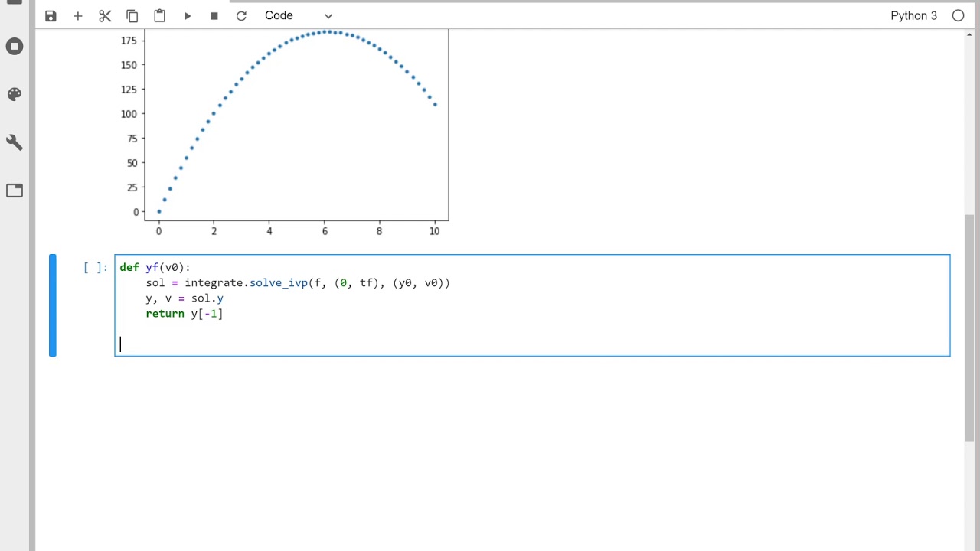This screenshot has width=980, height=551.
Task: Click the 'return y[-1]' code line
Action: [x=185, y=314]
